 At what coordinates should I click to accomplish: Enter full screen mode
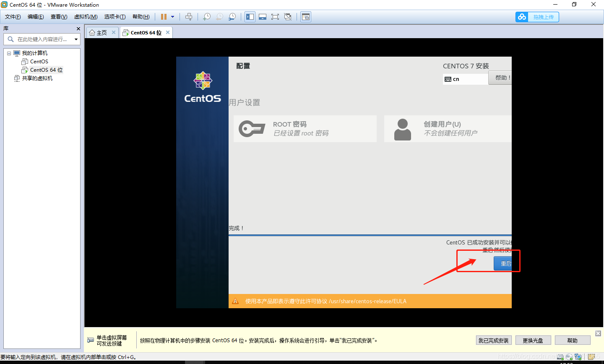275,17
